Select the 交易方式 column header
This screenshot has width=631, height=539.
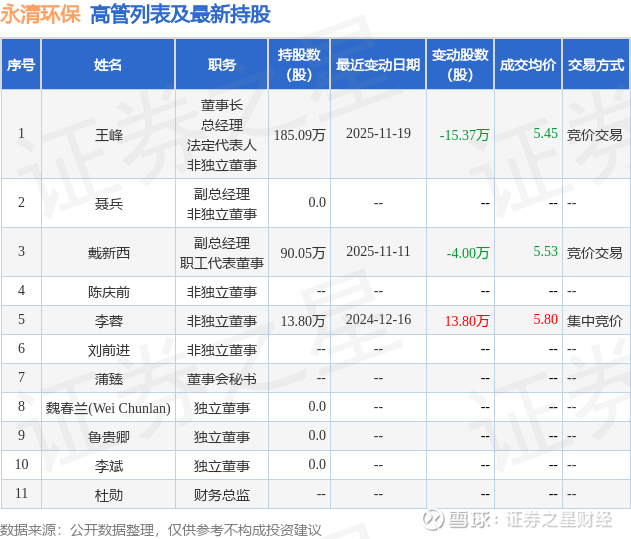pos(596,64)
